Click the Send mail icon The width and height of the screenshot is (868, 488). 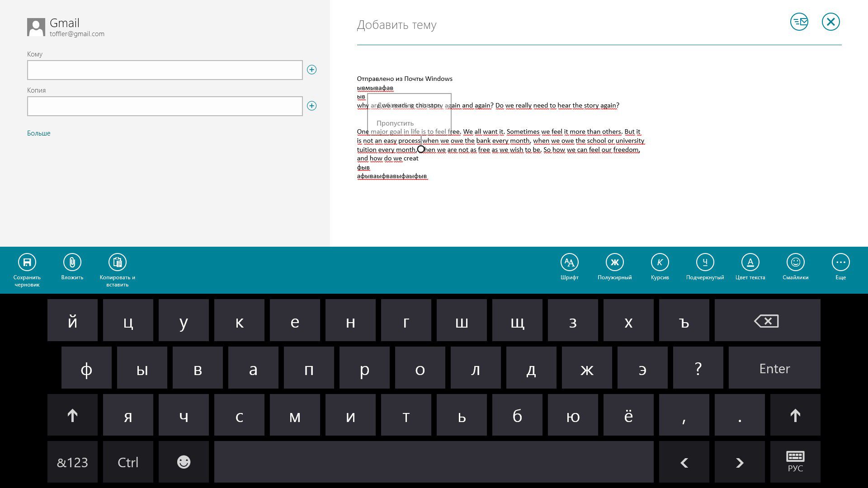click(x=799, y=22)
